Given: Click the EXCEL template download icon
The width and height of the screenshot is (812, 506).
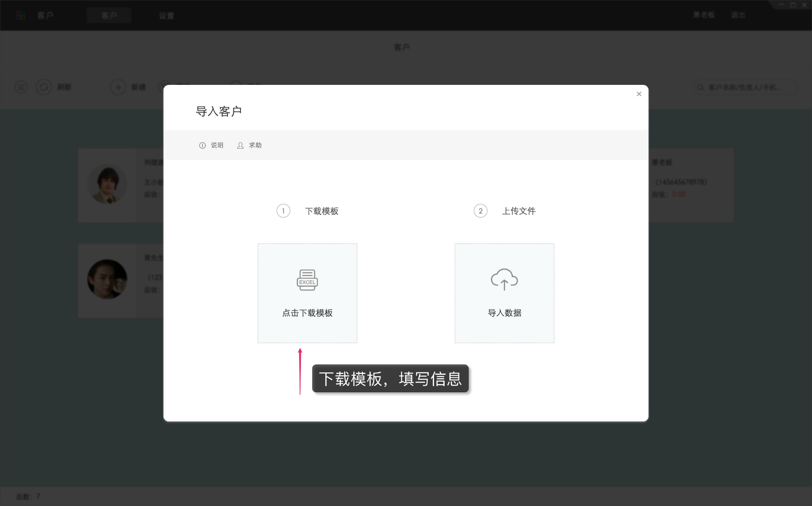Looking at the screenshot, I should tap(307, 281).
